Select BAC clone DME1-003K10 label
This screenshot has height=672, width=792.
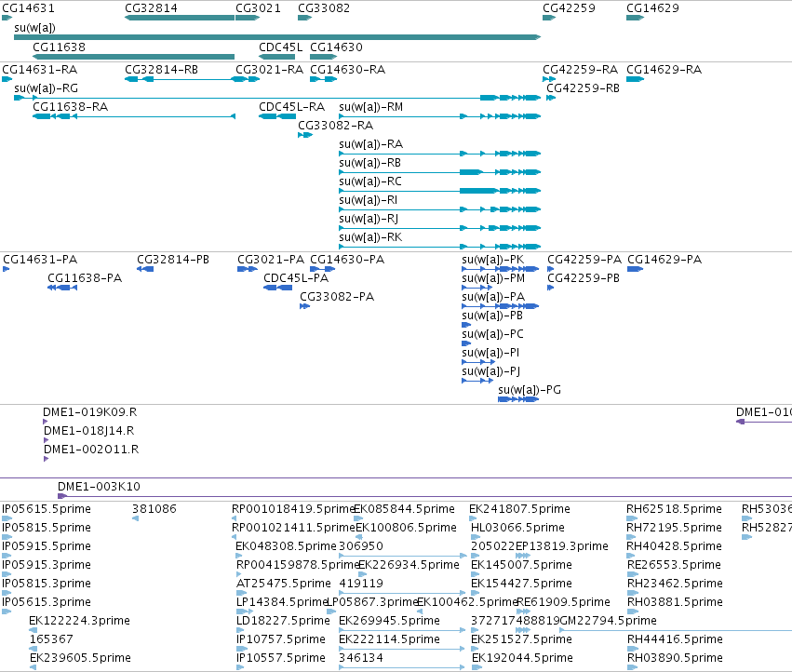click(x=99, y=487)
